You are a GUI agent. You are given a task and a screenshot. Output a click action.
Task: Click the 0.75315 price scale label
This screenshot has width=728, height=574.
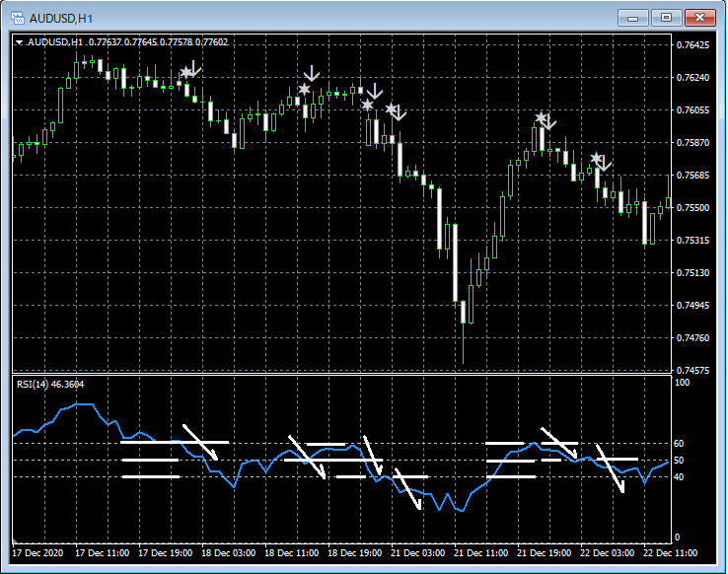click(x=692, y=241)
